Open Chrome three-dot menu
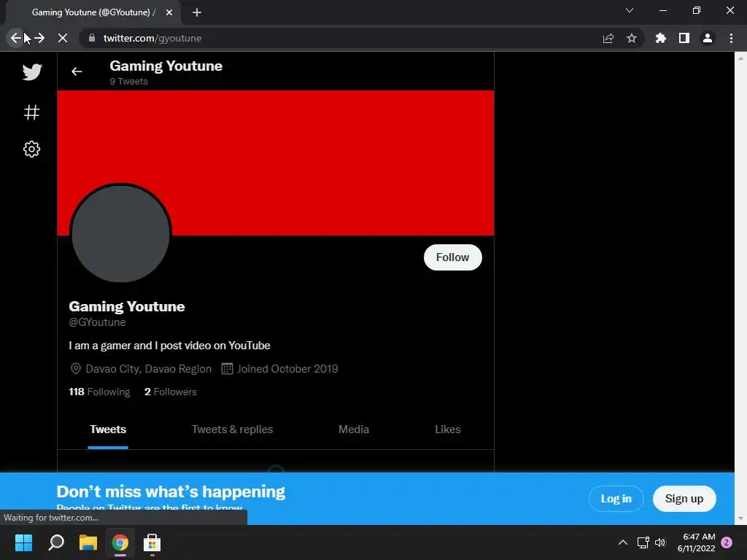The height and width of the screenshot is (560, 747). pos(731,38)
